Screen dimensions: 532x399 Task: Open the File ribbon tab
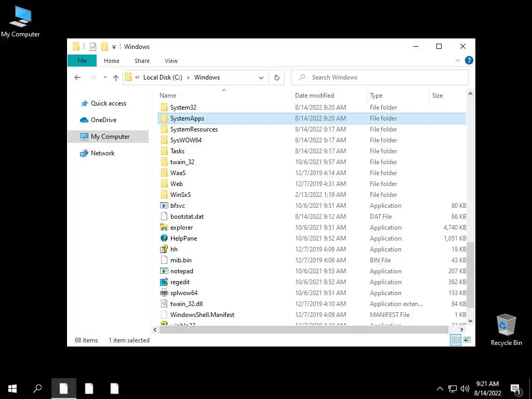point(82,61)
